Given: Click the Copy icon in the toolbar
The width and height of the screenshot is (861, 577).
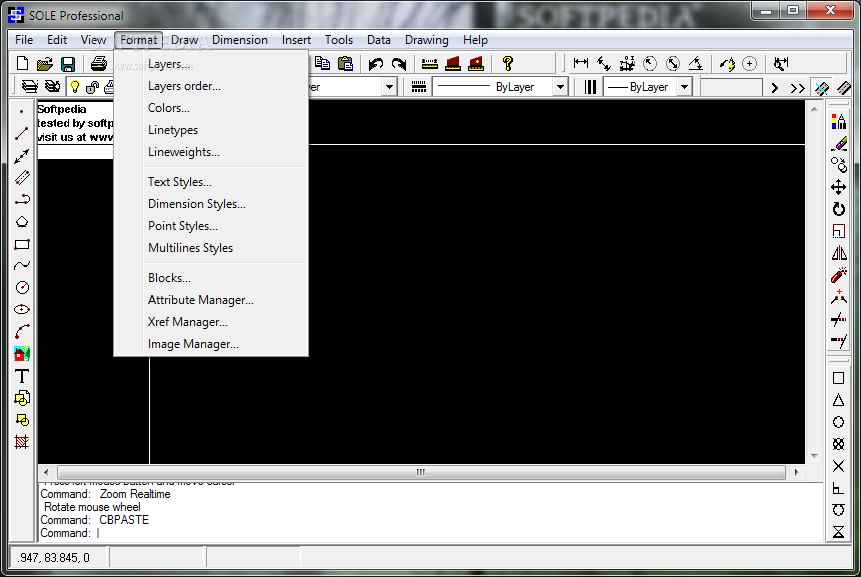Looking at the screenshot, I should pyautogui.click(x=322, y=64).
